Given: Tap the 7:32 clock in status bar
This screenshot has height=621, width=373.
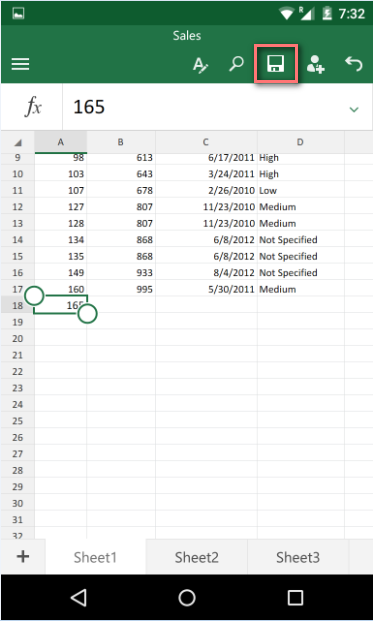Looking at the screenshot, I should 351,14.
